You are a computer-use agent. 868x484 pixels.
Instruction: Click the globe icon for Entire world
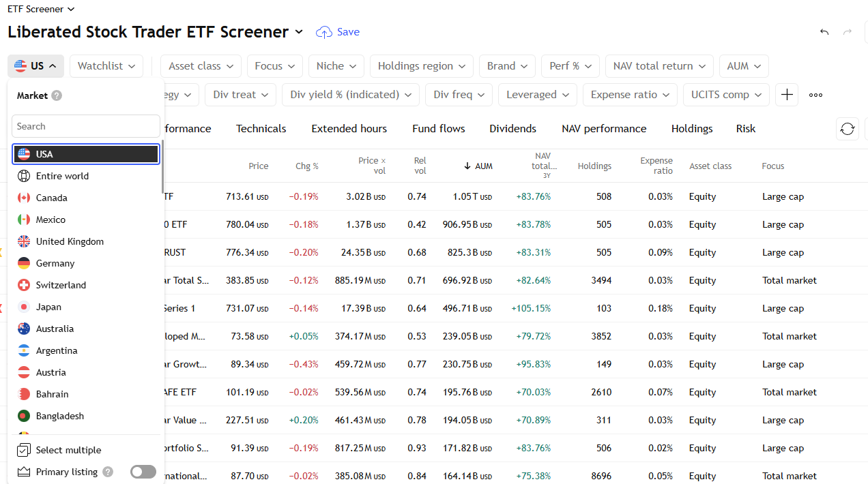click(x=24, y=176)
